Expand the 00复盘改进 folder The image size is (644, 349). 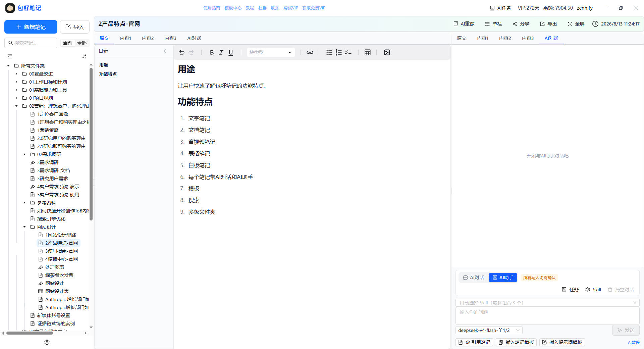point(16,74)
